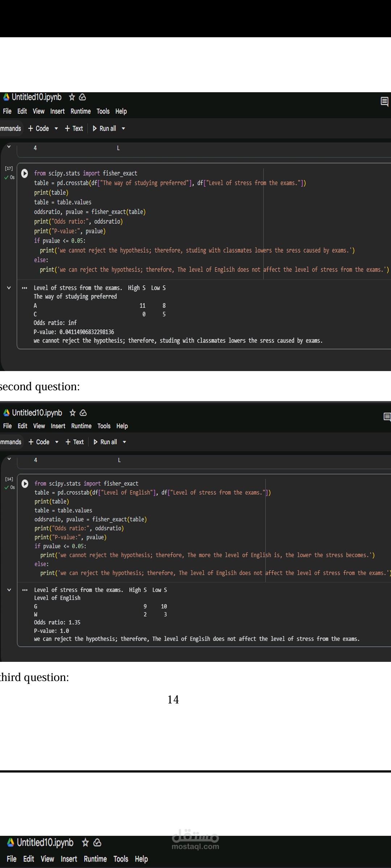Open the comments icon in the cell [14] notebook header

387,417
